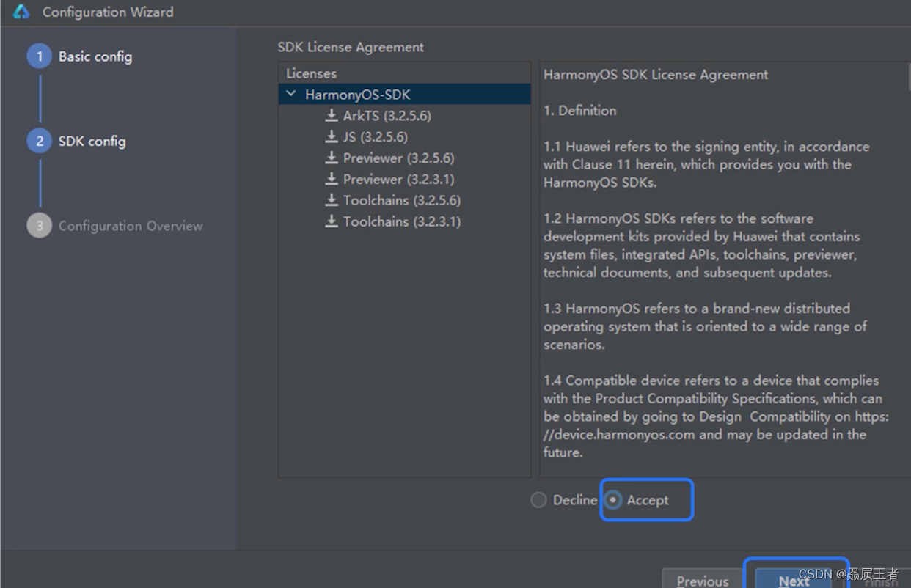Viewport: 911px width, 588px height.
Task: Go to the SDK config step
Action: (92, 141)
